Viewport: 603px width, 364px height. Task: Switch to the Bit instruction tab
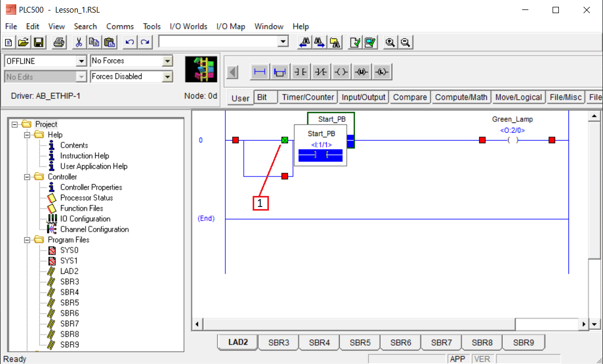coord(266,97)
